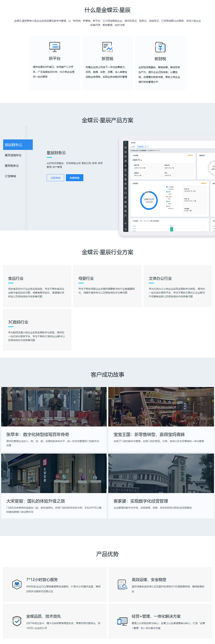This screenshot has width=215, height=644.
Task: Click the checkmark shield icon beside 金蝶品质、技术领先
Action: point(17,621)
